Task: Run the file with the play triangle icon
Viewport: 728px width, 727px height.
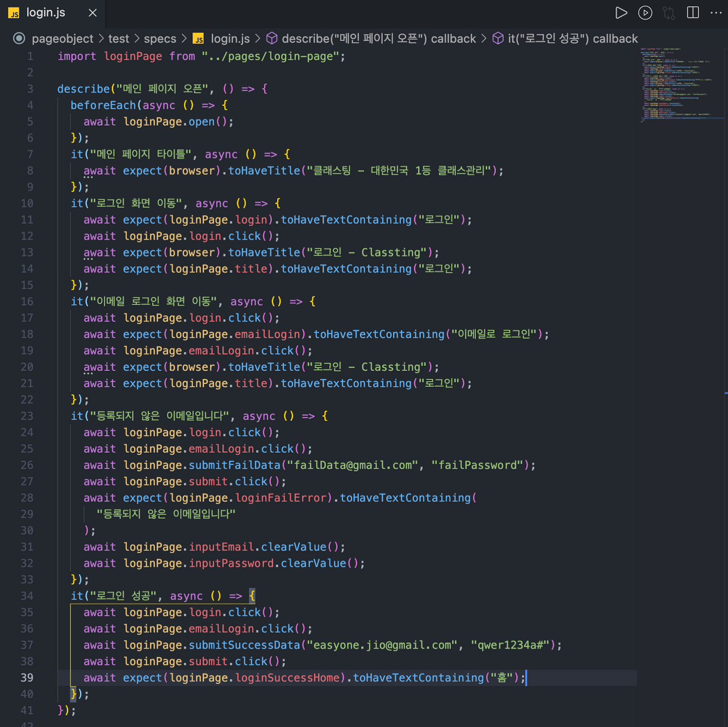Action: 621,13
